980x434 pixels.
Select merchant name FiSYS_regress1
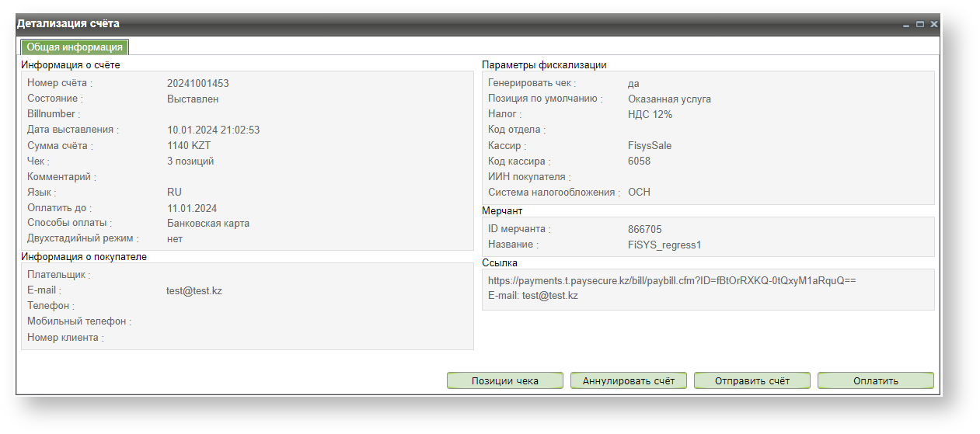pyautogui.click(x=664, y=245)
